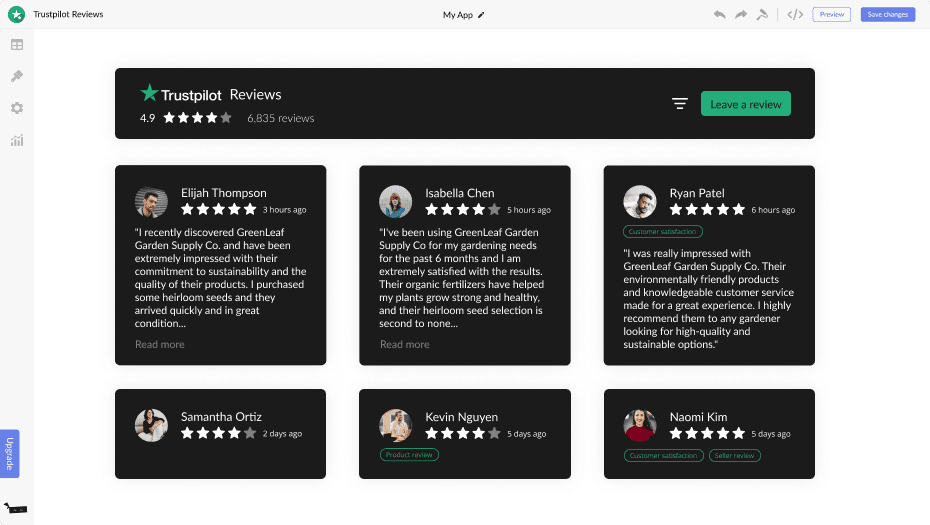Click the Preview button

point(832,14)
